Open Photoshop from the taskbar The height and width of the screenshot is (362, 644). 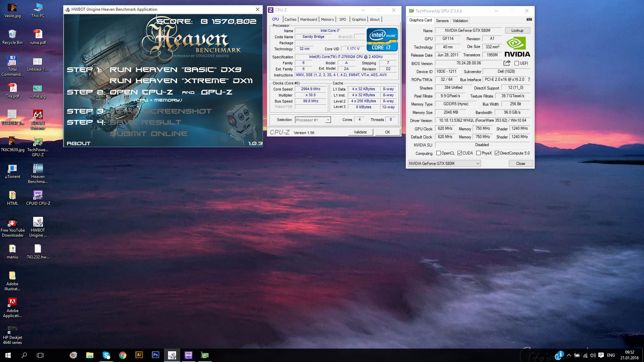[x=155, y=355]
